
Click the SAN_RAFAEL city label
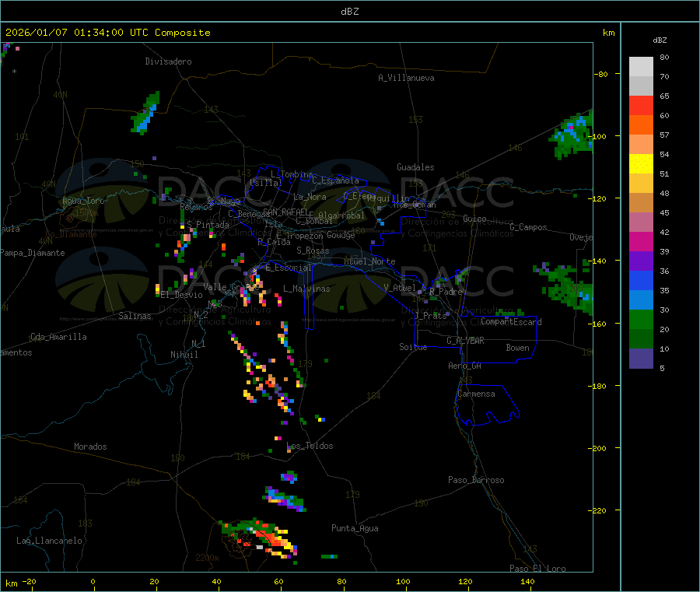pyautogui.click(x=285, y=212)
